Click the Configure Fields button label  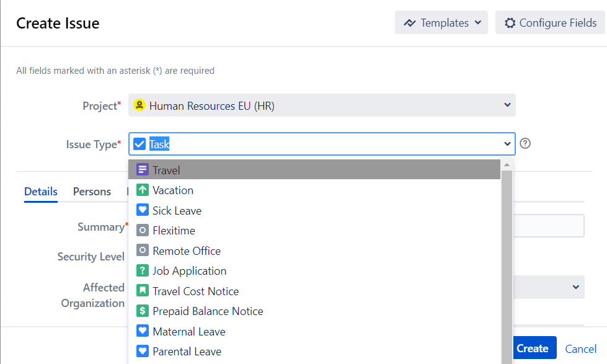click(x=558, y=23)
